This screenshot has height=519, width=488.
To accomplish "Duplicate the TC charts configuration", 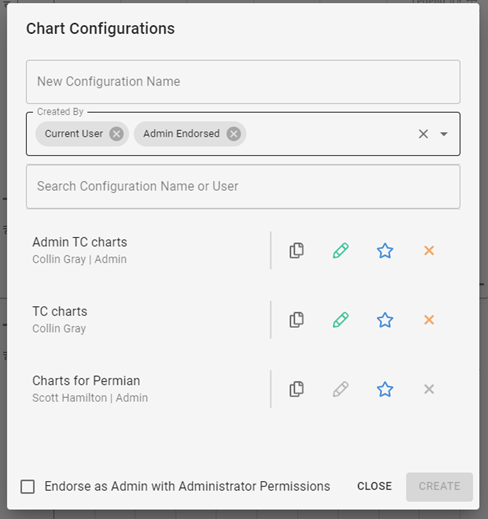I will pyautogui.click(x=296, y=320).
